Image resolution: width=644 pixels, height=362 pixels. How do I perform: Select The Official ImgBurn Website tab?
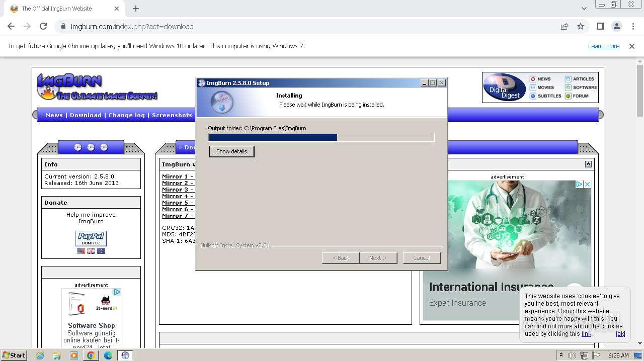tap(63, 9)
